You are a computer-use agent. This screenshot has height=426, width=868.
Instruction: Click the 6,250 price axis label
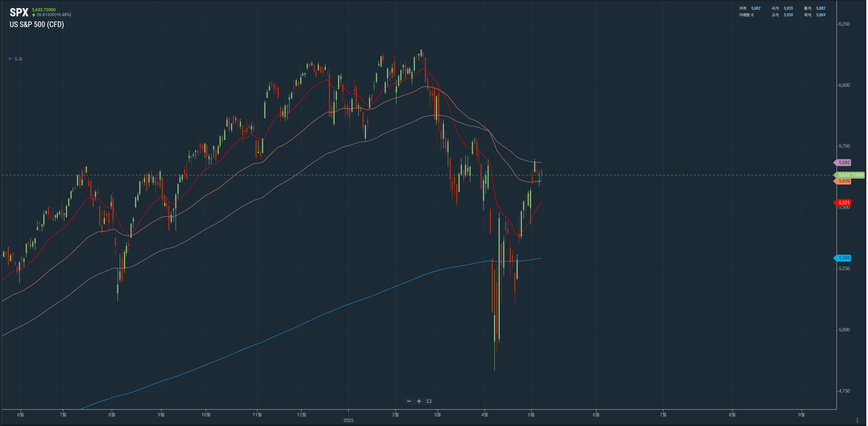coord(844,24)
